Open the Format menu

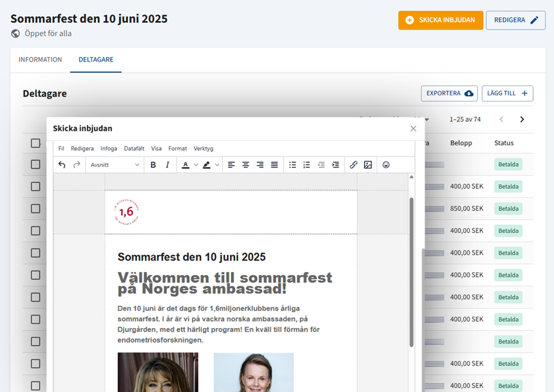point(178,149)
